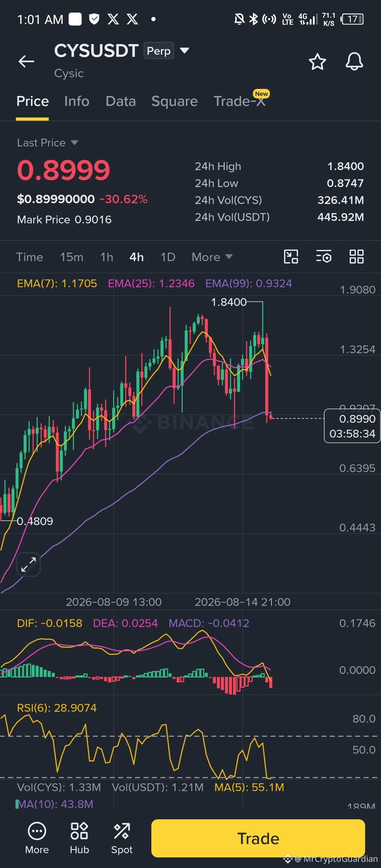Tap the Cysic token name subtitle

(69, 73)
